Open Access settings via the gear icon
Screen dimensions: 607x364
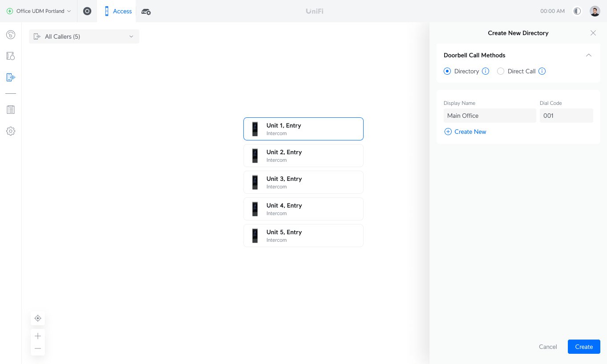pos(11,131)
